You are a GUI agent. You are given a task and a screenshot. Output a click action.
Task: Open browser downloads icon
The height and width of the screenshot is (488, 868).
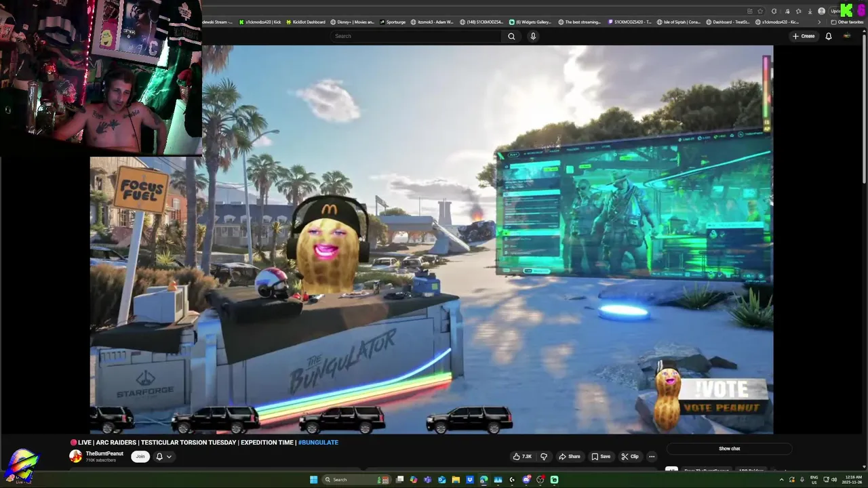coord(810,11)
